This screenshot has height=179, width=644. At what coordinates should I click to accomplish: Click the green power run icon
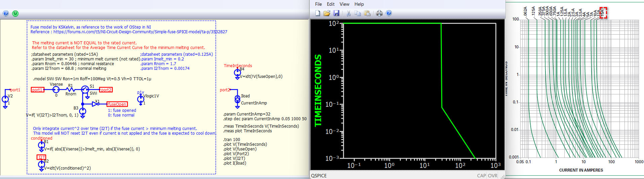pyautogui.click(x=15, y=13)
